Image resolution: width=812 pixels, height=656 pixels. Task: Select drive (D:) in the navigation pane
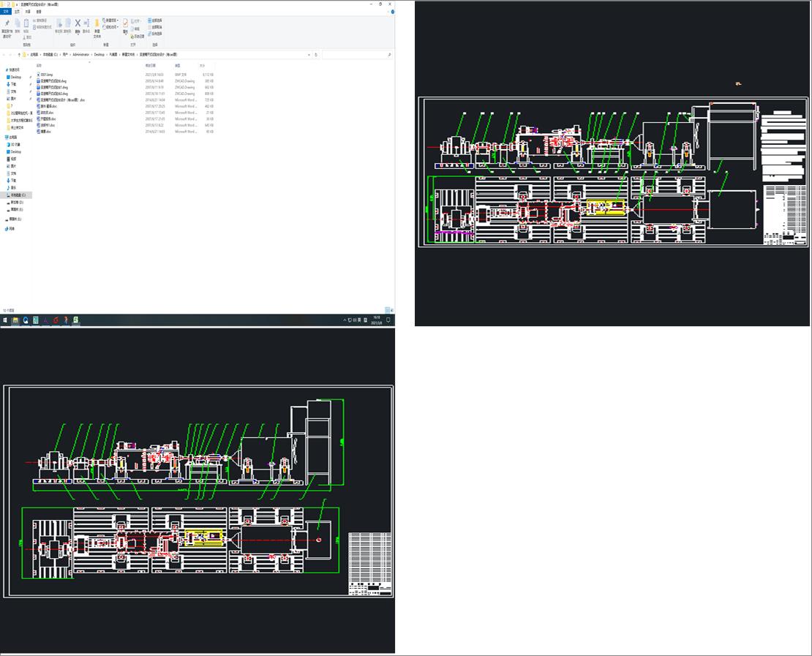click(17, 203)
